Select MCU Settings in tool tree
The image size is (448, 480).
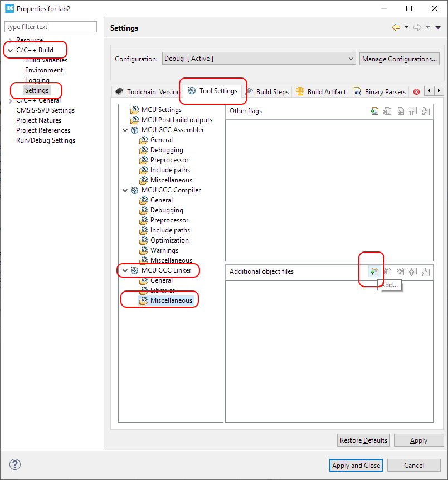pos(156,110)
